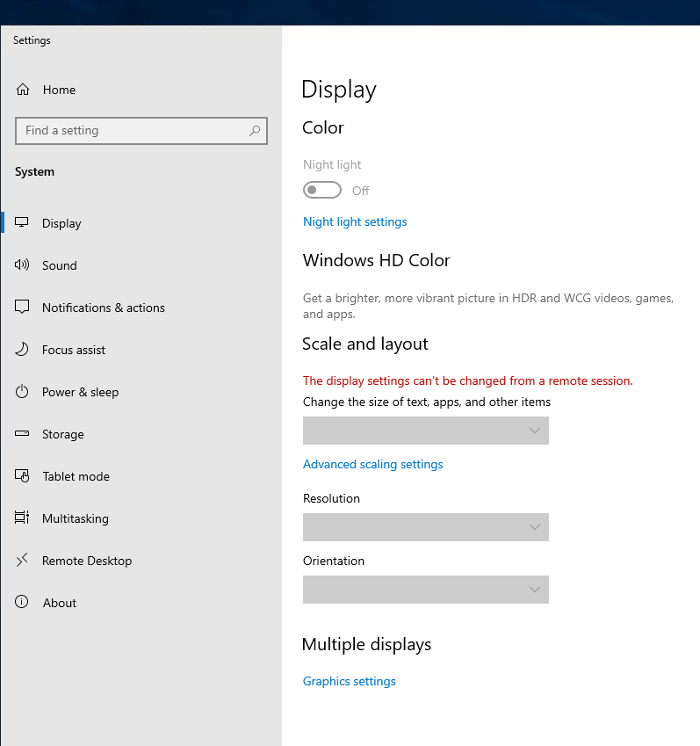Click the Settings window title

coord(32,40)
